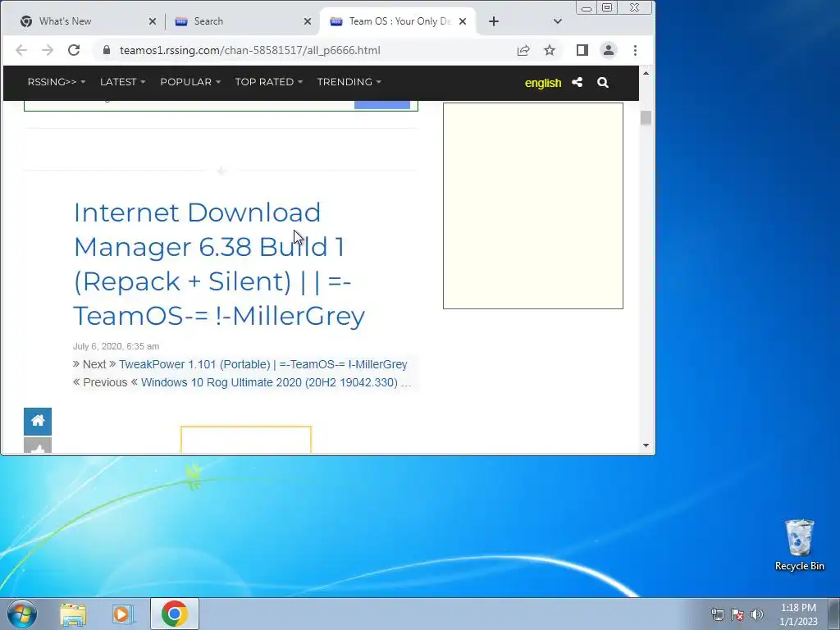Expand the TOP RATED dropdown menu
The width and height of the screenshot is (840, 630).
point(269,82)
